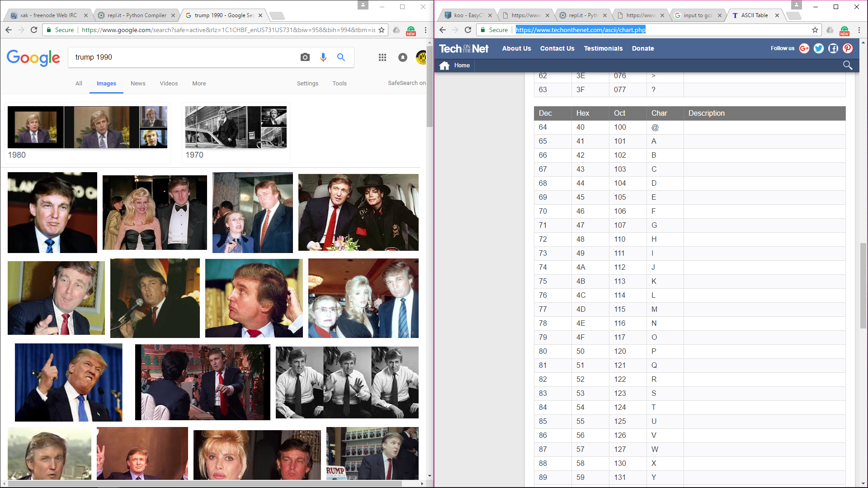Click the ASCII page vertical scrollbar thumb
Image resolution: width=868 pixels, height=488 pixels.
863,286
